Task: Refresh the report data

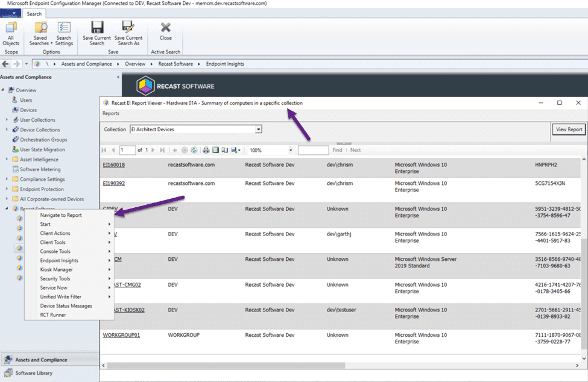Action: point(194,150)
